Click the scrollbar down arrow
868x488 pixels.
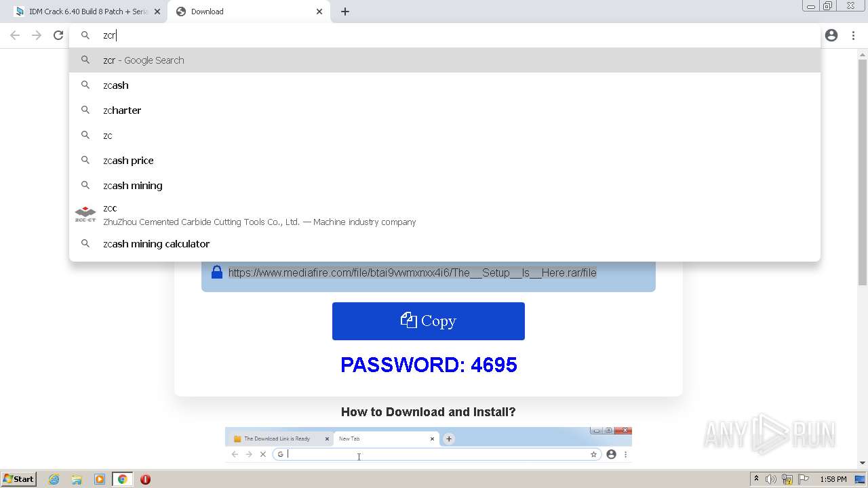tap(863, 464)
